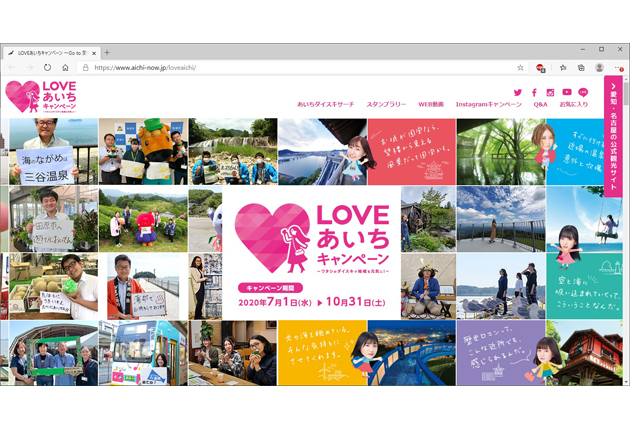Open the observation deck sky photo
This screenshot has height=430, width=630.
[x=501, y=219]
